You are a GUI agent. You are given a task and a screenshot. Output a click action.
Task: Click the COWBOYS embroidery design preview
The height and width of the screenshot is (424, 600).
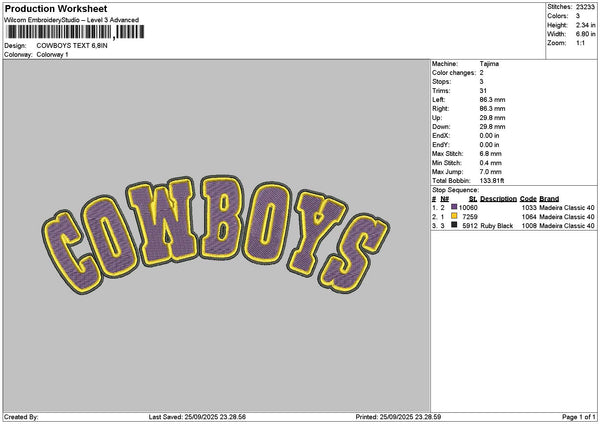tap(215, 235)
